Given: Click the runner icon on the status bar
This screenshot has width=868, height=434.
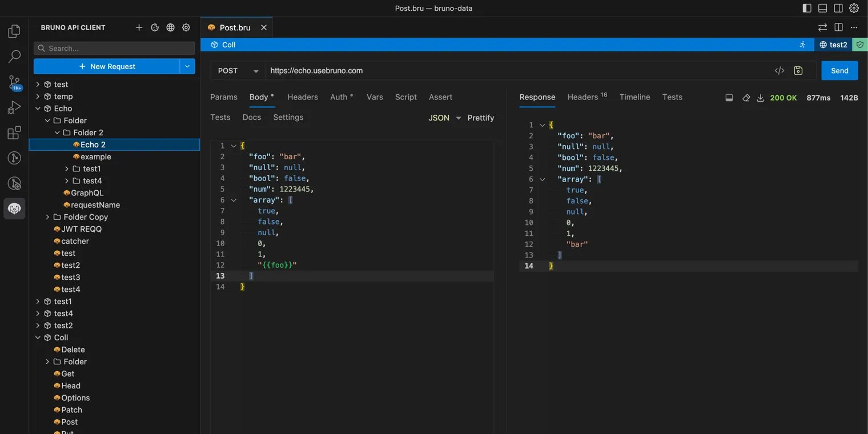Looking at the screenshot, I should [x=802, y=44].
